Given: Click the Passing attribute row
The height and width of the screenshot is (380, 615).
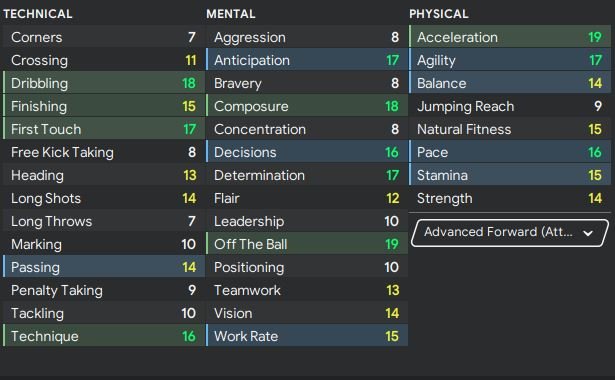Looking at the screenshot, I should point(104,267).
